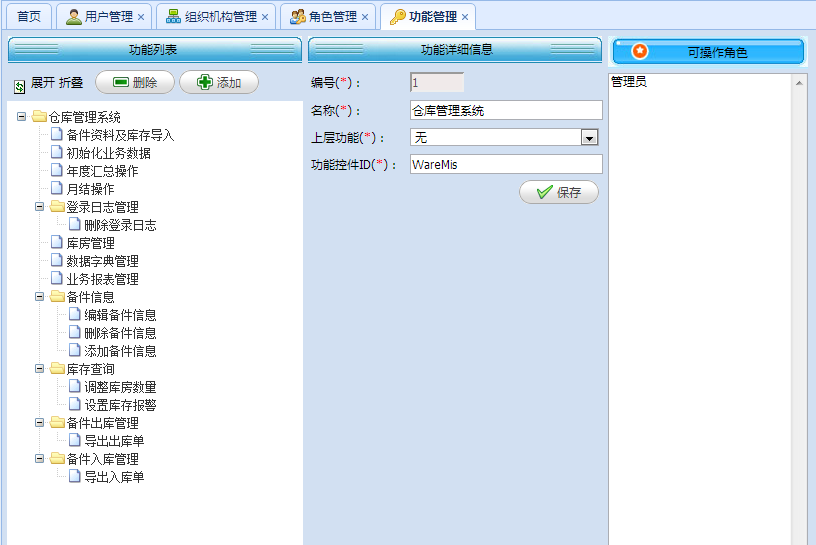Click the 功能列表 panel header
This screenshot has width=816, height=545.
(155, 49)
